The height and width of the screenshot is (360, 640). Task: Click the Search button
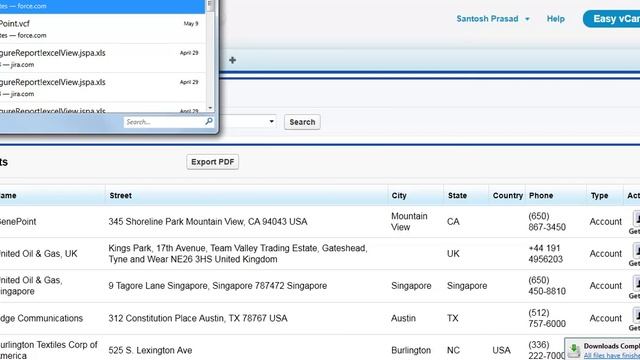302,122
